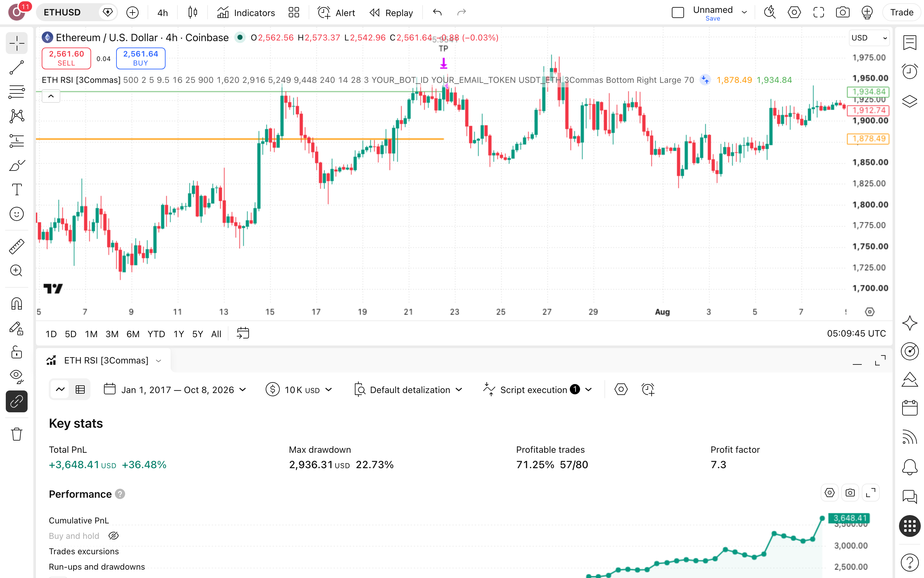The width and height of the screenshot is (924, 578).
Task: Open the watchlist panel icon
Action: [x=910, y=43]
